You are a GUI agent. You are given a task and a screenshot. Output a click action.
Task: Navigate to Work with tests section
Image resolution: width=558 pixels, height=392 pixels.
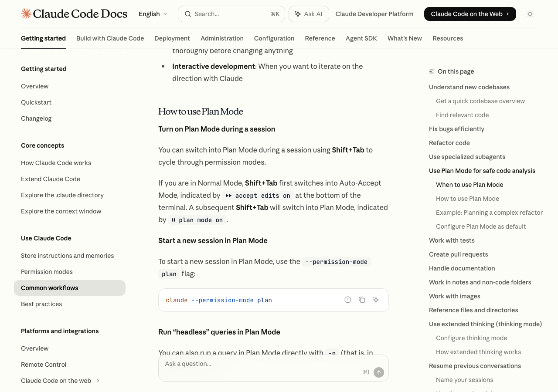[452, 240]
